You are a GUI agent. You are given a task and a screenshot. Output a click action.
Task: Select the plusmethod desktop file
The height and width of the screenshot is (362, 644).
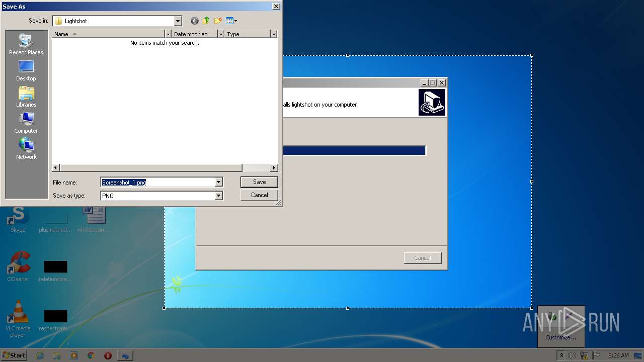coord(55,219)
